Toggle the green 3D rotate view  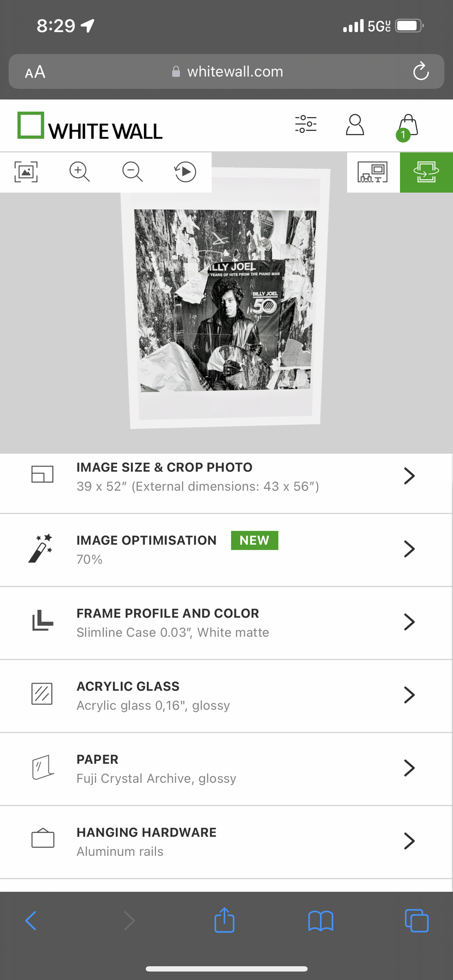click(x=426, y=172)
